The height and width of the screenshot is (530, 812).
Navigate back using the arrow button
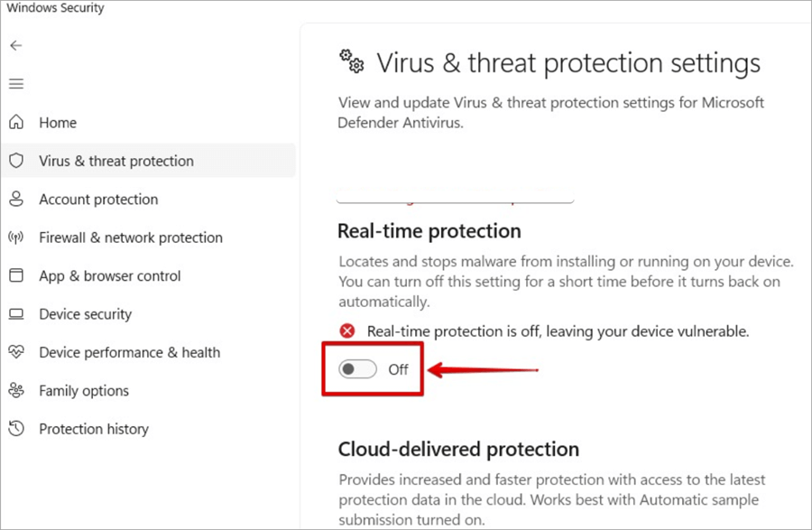point(15,45)
